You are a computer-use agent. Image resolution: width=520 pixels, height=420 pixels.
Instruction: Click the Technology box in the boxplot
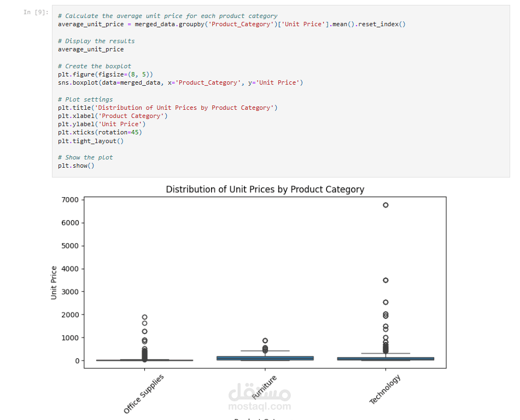click(x=385, y=359)
